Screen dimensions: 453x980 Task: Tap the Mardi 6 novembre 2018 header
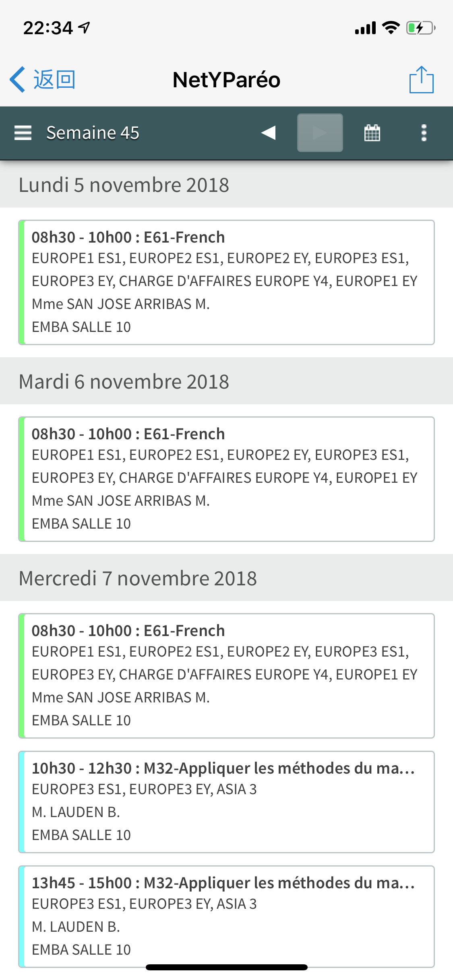pyautogui.click(x=124, y=382)
